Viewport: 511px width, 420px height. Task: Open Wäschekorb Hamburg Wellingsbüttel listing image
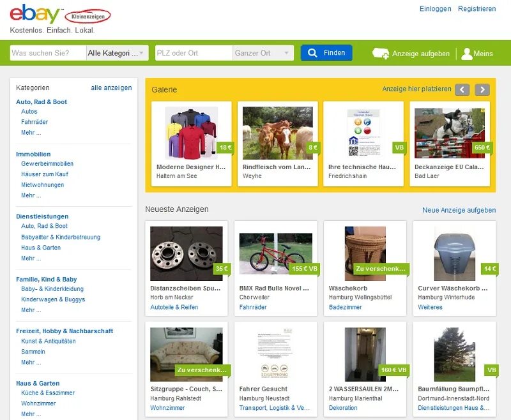[x=365, y=253]
